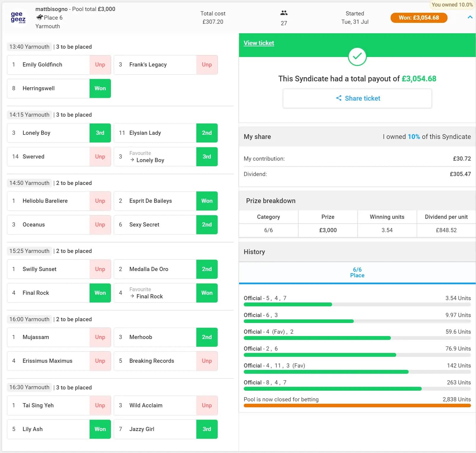
Task: Click the Dividend per unit column header
Action: (446, 217)
